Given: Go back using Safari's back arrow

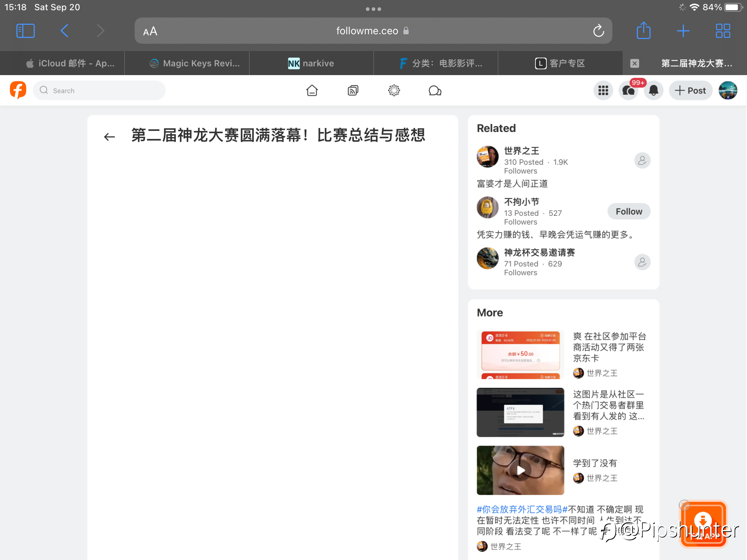Looking at the screenshot, I should tap(64, 31).
